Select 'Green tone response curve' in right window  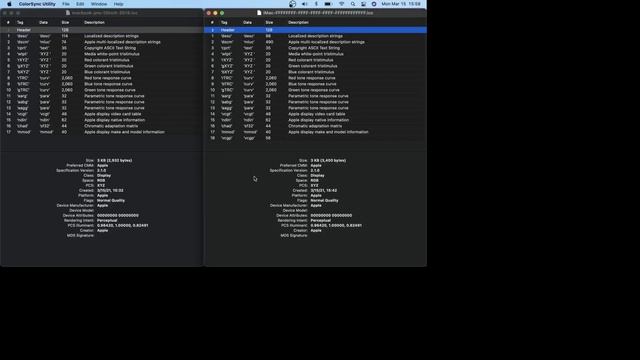(x=315, y=90)
